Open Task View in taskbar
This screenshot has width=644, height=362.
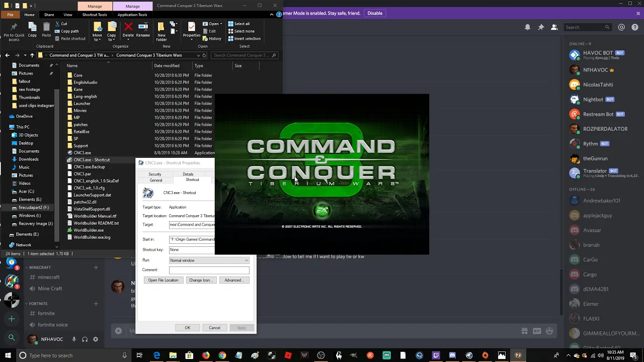coord(139,355)
